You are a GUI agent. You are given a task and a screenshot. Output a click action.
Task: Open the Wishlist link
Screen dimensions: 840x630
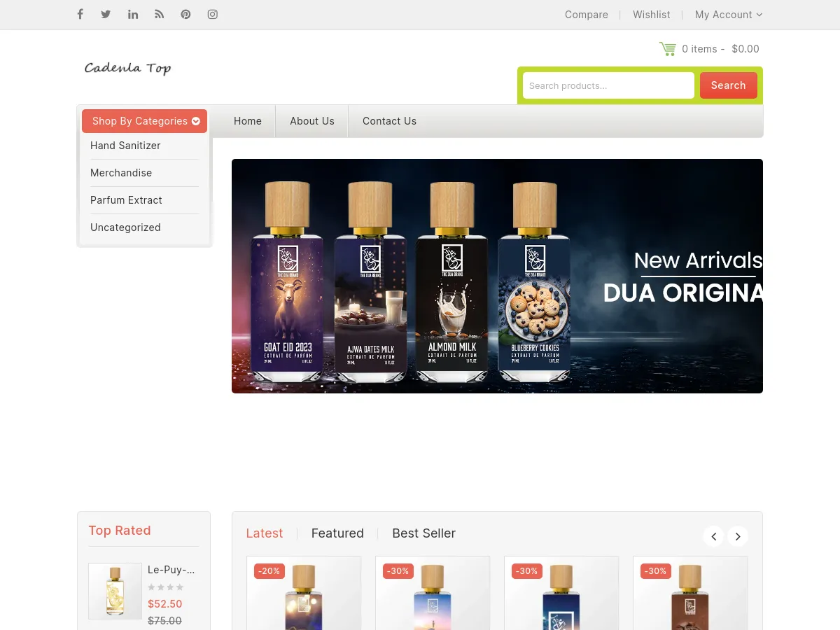[x=652, y=15]
